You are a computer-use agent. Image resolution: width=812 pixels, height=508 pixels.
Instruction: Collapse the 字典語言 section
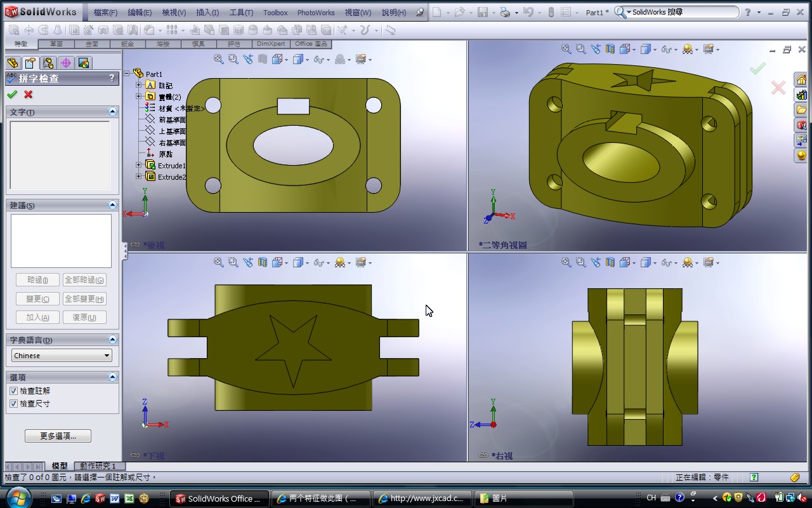[x=112, y=340]
